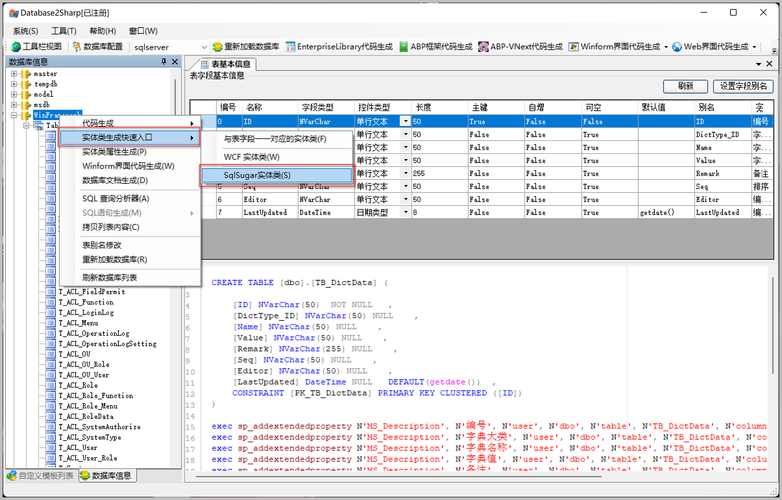782x500 pixels.
Task: Open the 工具(T) menu
Action: point(63,31)
